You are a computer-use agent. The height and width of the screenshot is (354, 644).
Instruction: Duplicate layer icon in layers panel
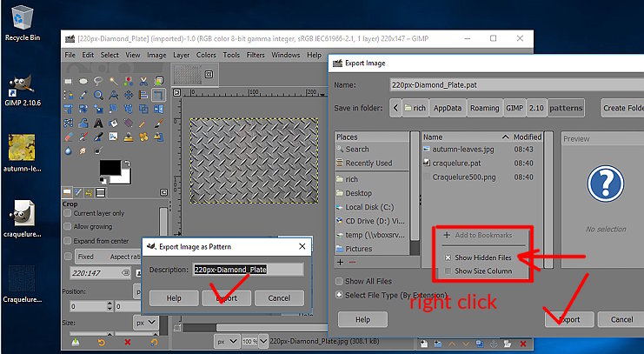pos(480,344)
